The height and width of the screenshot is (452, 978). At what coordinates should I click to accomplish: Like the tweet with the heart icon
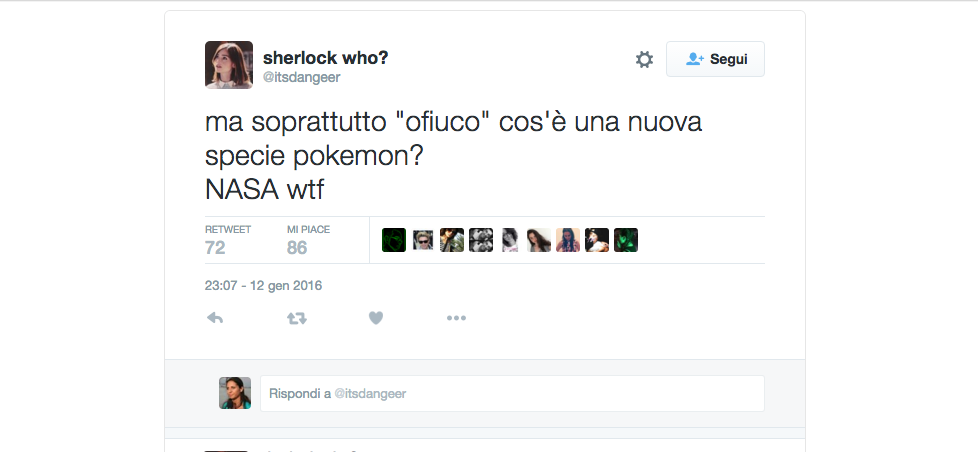click(375, 318)
